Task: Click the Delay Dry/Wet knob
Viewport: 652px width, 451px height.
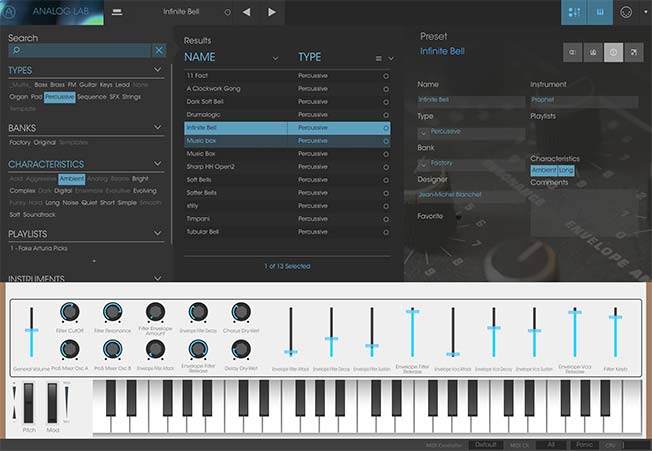Action: coord(241,350)
